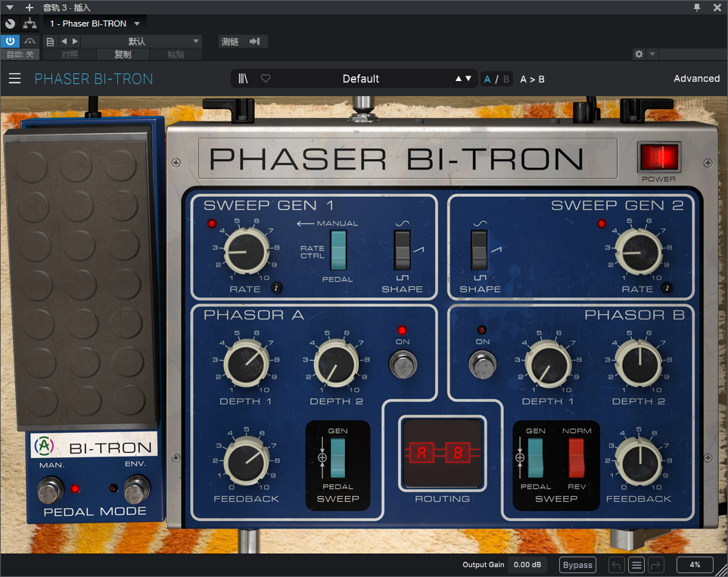This screenshot has width=728, height=577.
Task: Click the automation curve icon
Action: click(30, 42)
